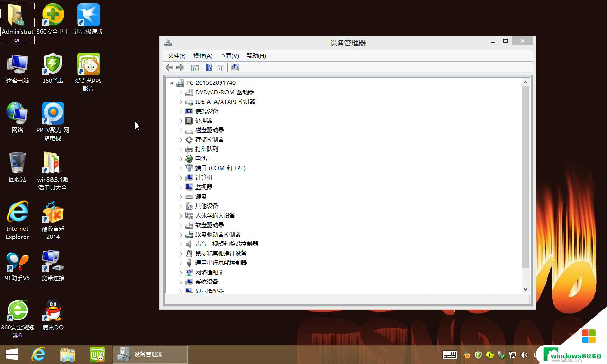Expand the IDE ATA/ATAPI 控制器 node
This screenshot has width=607, height=364.
click(x=181, y=102)
